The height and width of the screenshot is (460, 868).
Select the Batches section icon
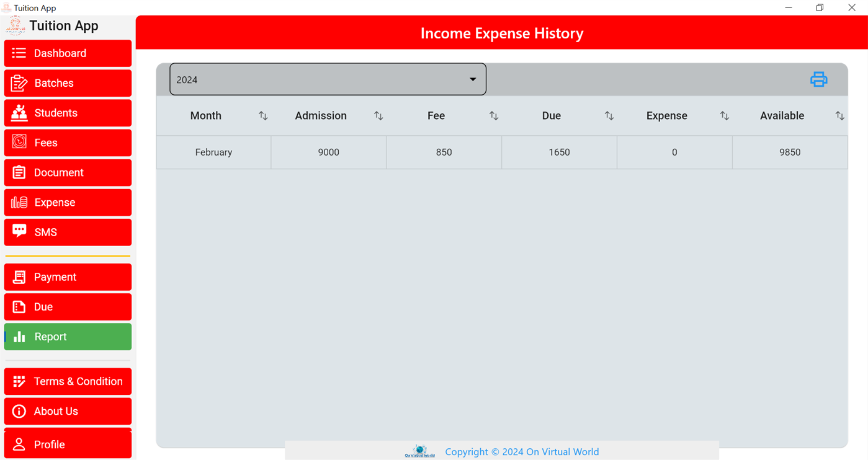pos(19,83)
